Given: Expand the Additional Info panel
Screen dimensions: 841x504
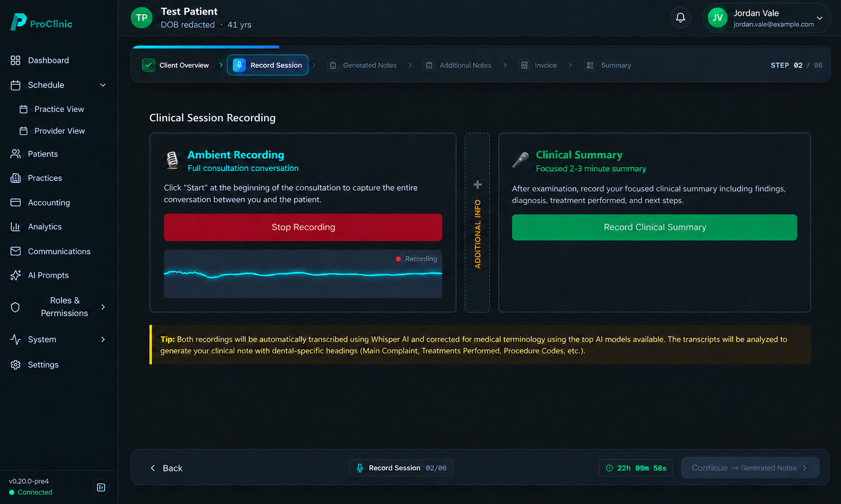Looking at the screenshot, I should [x=477, y=223].
